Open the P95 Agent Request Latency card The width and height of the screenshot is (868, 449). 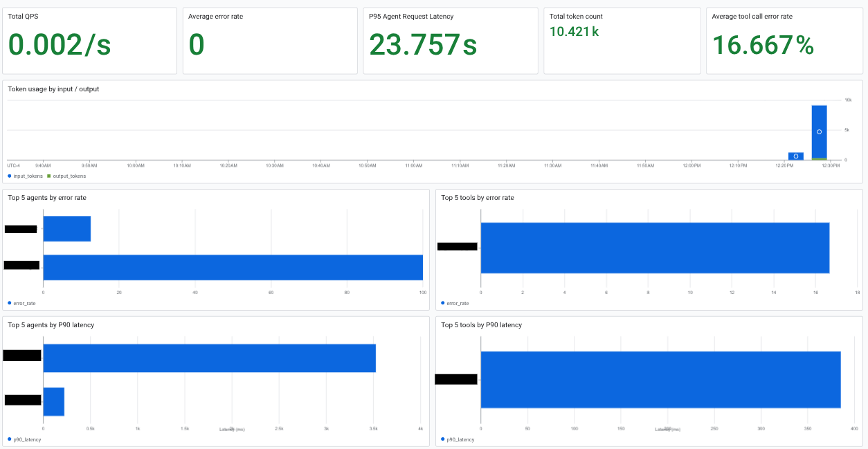tap(450, 40)
